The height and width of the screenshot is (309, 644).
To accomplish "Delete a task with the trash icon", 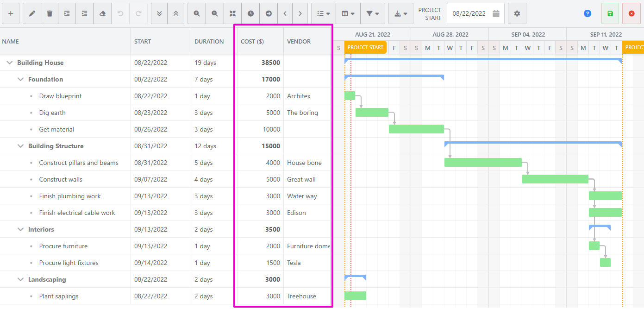I will pyautogui.click(x=49, y=13).
